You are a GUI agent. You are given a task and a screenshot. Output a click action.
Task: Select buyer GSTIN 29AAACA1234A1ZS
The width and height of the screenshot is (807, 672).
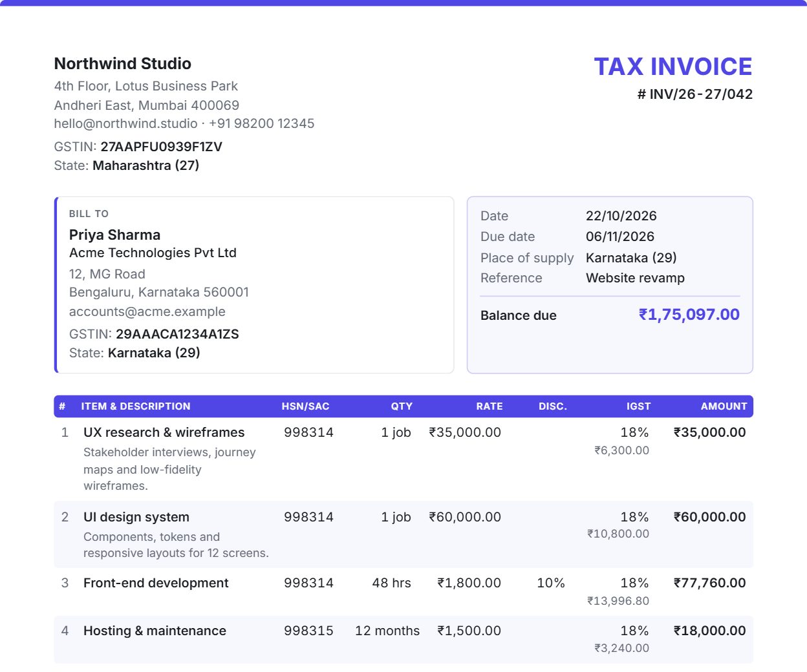pyautogui.click(x=177, y=334)
